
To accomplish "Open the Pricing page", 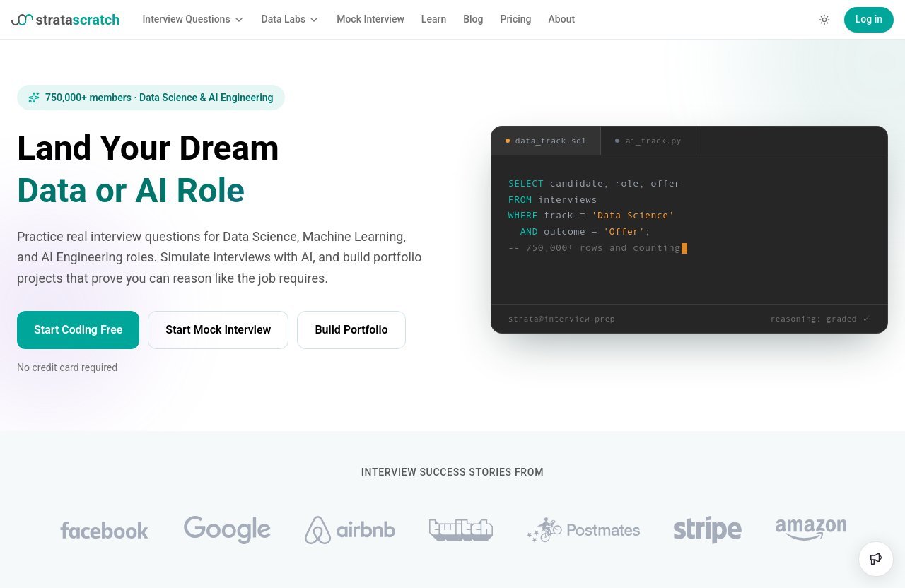I will click(515, 19).
